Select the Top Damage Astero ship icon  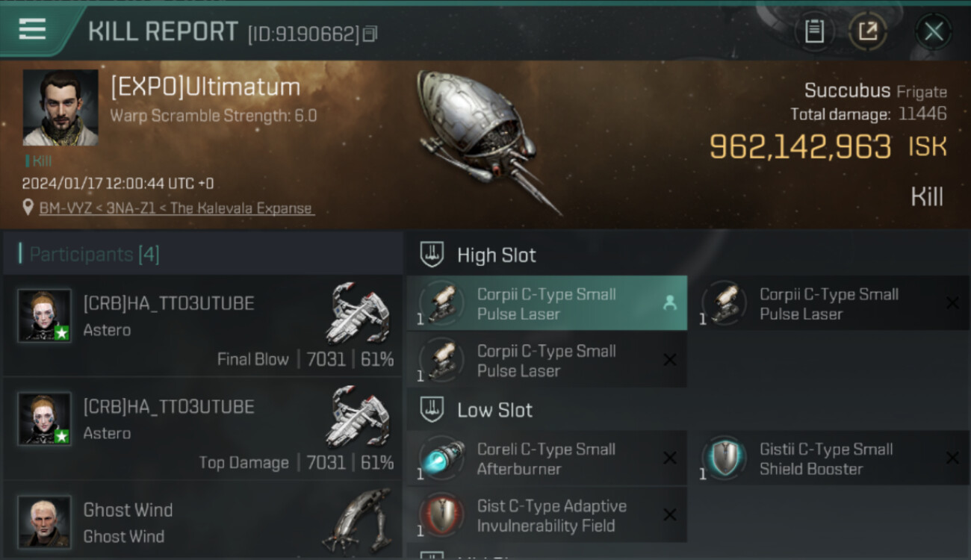coord(359,418)
